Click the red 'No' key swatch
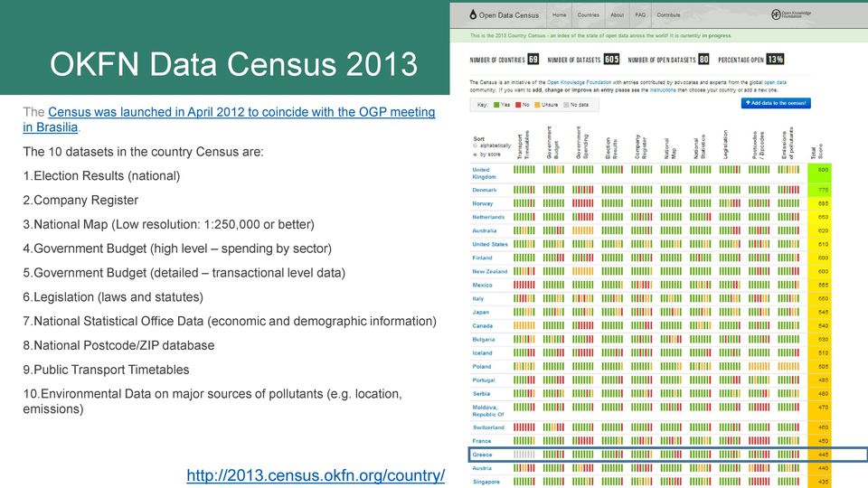This screenshot has width=868, height=488. pos(518,105)
